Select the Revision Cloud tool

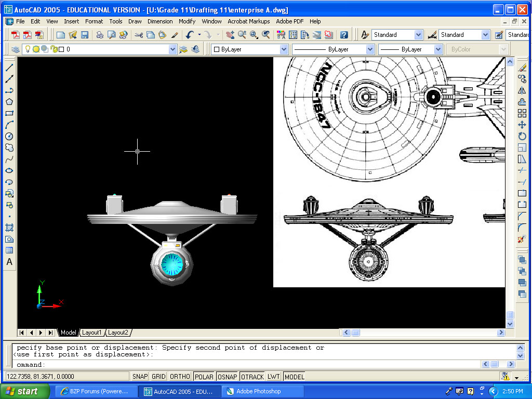tap(9, 148)
